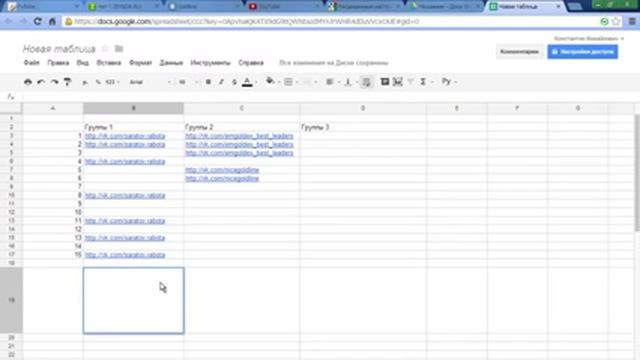Open the Chrome main menu
Screen dimensions: 640x360
pyautogui.click(x=632, y=21)
